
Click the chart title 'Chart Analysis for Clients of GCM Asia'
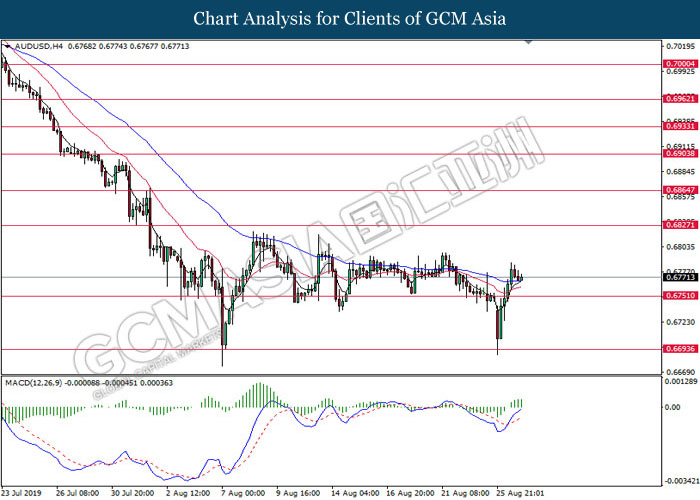tap(350, 18)
